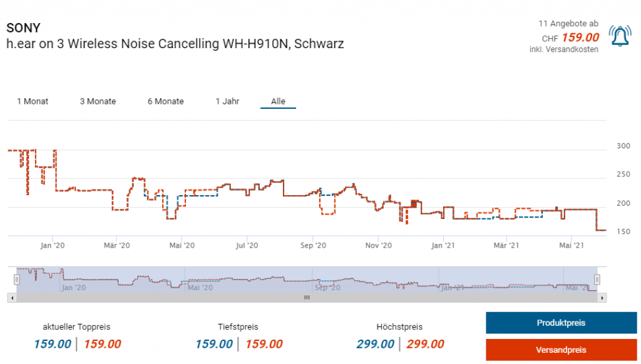Screen dimensions: 641x364
Task: Select the 1 Monat time range
Action: click(33, 101)
